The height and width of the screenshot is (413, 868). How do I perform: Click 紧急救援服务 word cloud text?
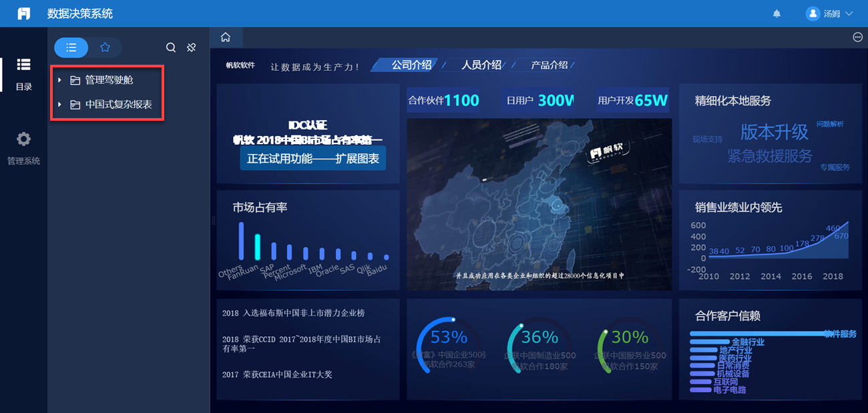(770, 156)
